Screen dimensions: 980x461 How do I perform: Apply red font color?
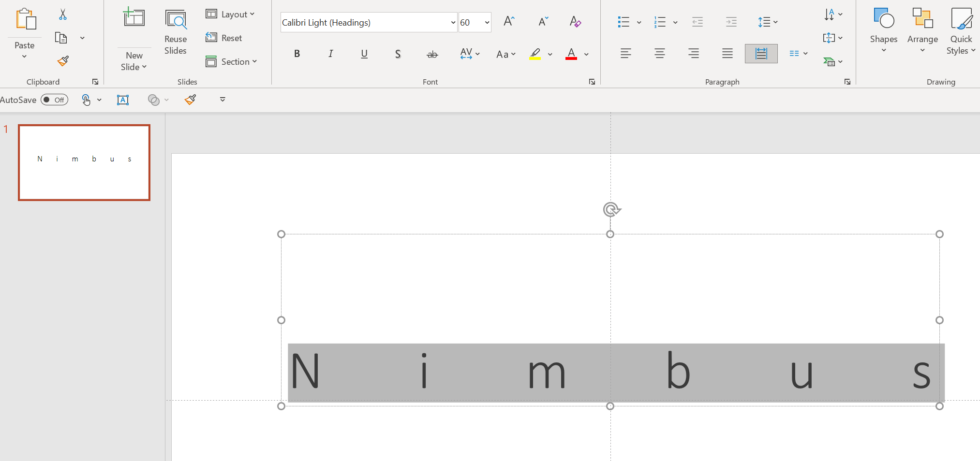pos(571,54)
